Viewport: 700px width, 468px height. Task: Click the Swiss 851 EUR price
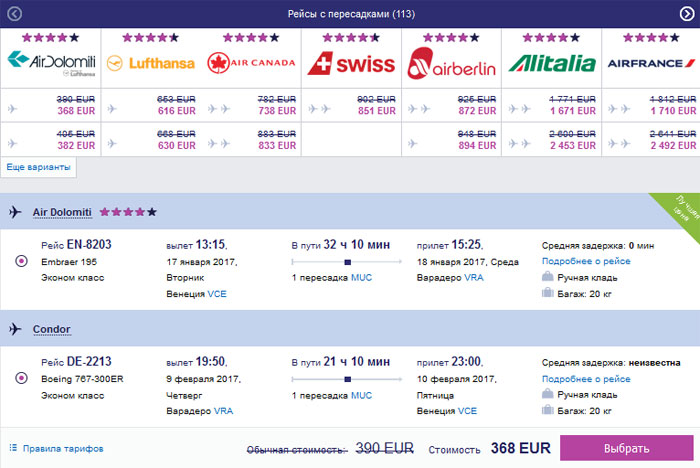376,111
